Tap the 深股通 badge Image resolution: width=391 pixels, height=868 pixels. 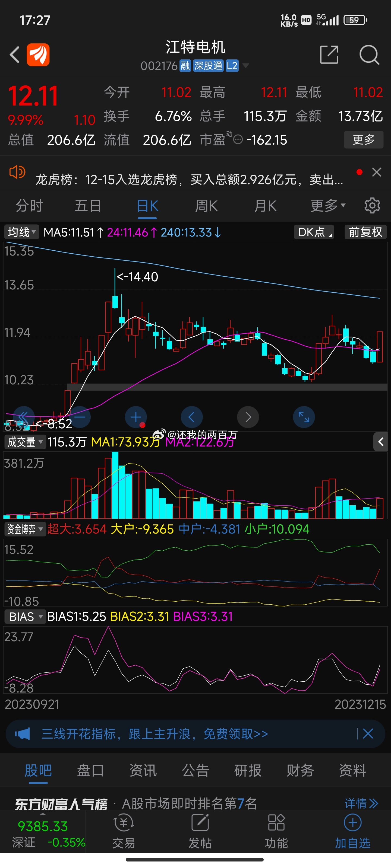(209, 66)
